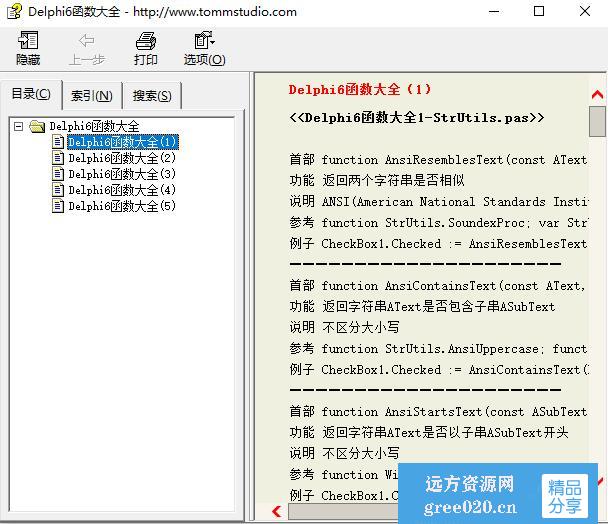
Task: Click the Hide (隐藏) toolbar button
Action: [x=28, y=48]
